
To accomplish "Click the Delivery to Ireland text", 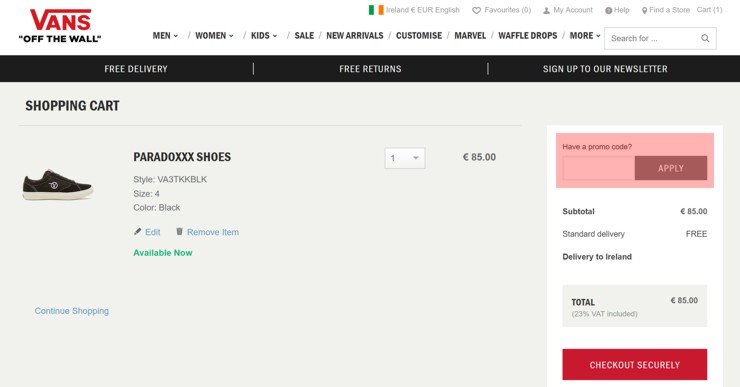I will pyautogui.click(x=597, y=257).
